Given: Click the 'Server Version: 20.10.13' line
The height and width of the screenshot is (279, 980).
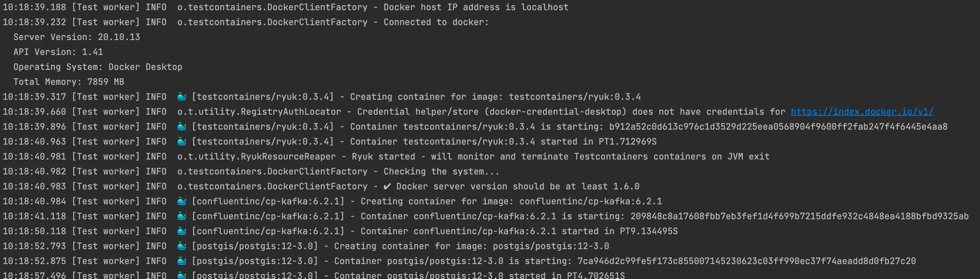Looking at the screenshot, I should click(77, 37).
